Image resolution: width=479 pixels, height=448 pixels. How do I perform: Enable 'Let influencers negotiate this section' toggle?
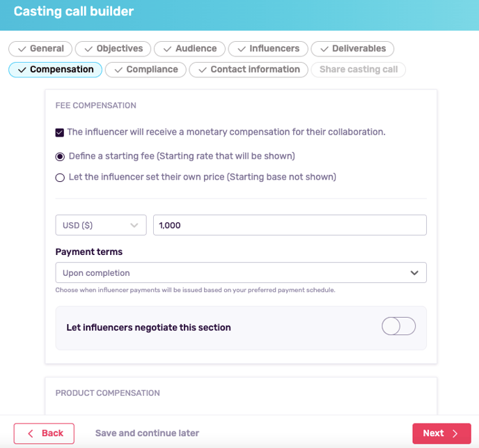[398, 326]
